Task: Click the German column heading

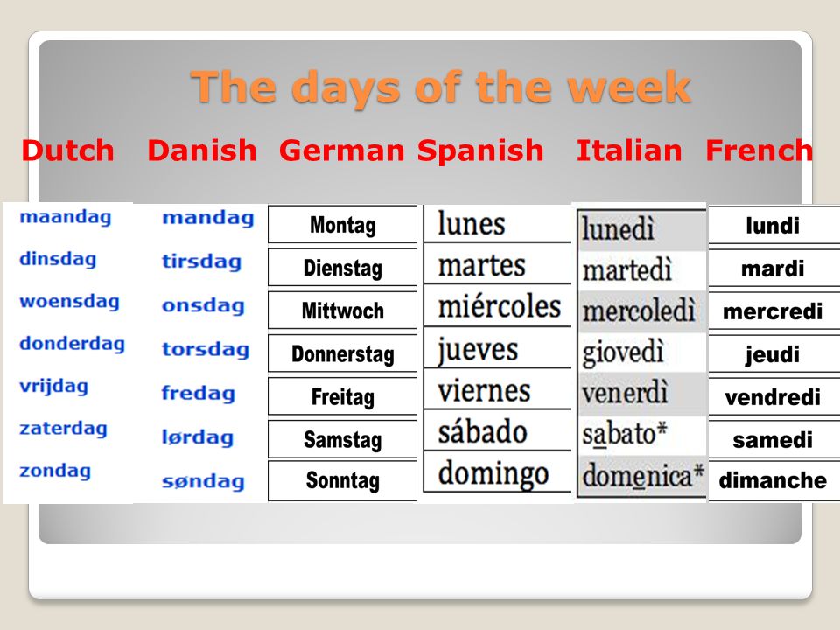Action: [342, 150]
